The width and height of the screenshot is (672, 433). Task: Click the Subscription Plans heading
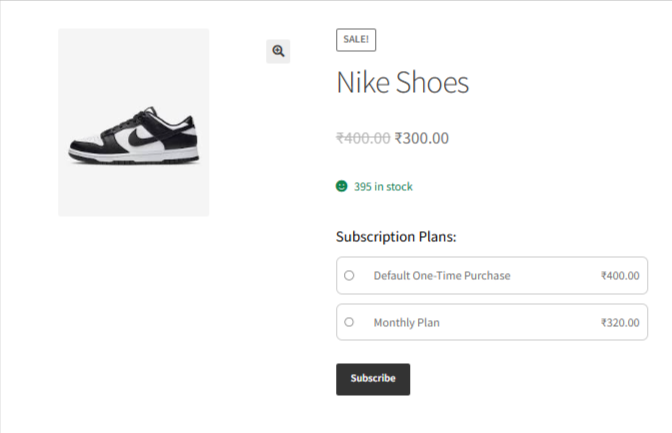[396, 237]
